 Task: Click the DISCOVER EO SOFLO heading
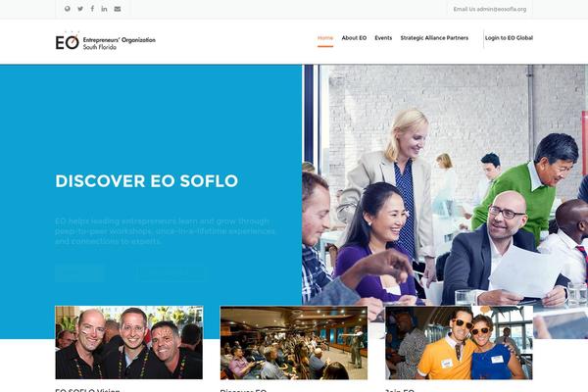pos(147,180)
